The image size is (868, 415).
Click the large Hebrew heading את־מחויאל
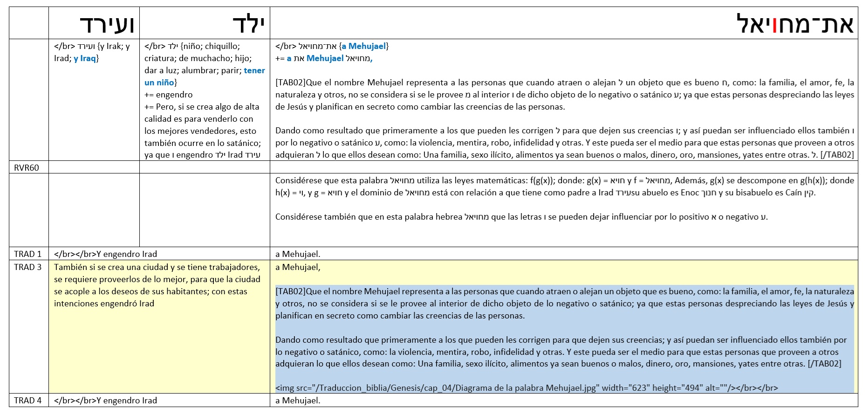tap(794, 24)
